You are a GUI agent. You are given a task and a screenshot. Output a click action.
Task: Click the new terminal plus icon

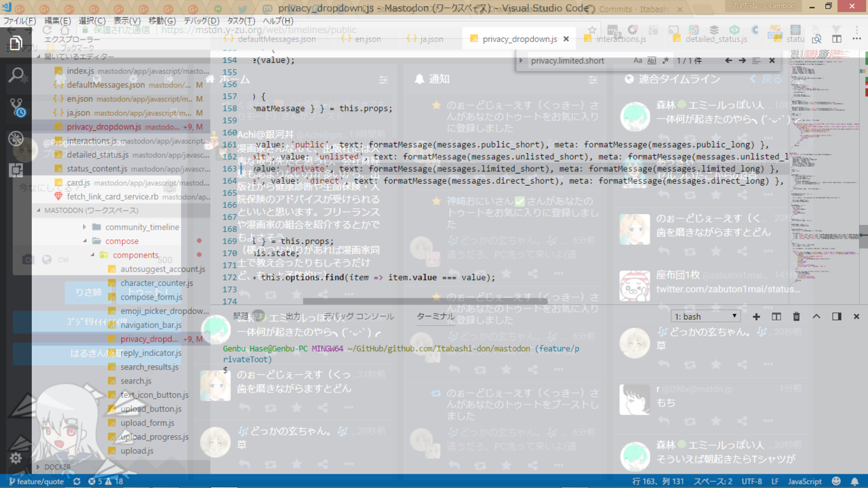point(757,317)
